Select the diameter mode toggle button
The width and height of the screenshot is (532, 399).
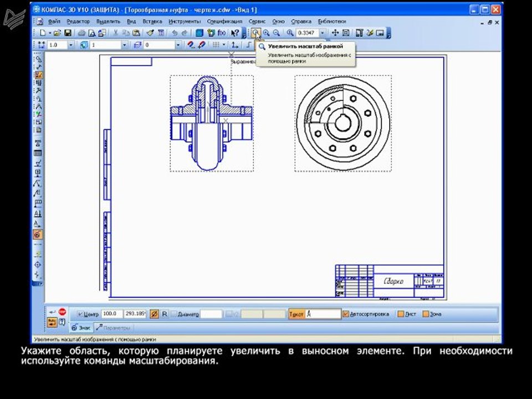point(154,314)
